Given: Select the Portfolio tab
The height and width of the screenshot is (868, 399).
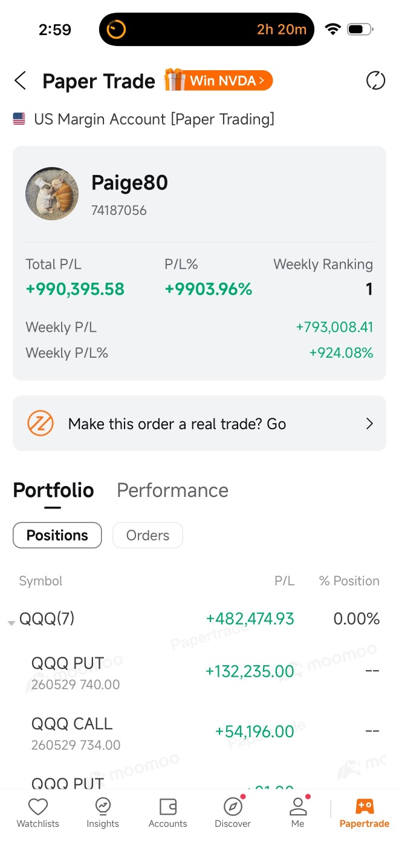Looking at the screenshot, I should (53, 490).
